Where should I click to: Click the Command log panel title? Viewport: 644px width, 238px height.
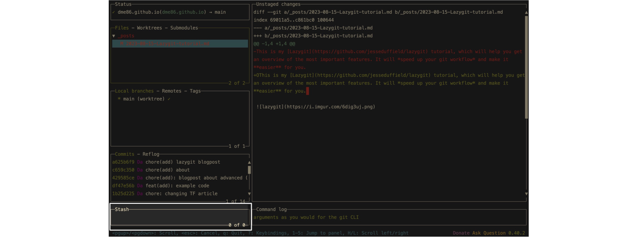pos(271,209)
